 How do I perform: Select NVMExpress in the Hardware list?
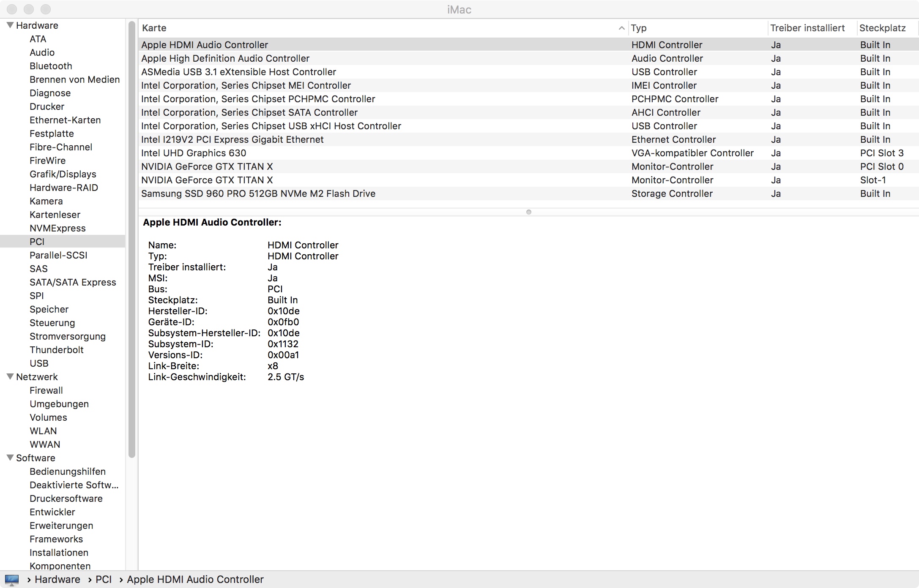click(57, 228)
